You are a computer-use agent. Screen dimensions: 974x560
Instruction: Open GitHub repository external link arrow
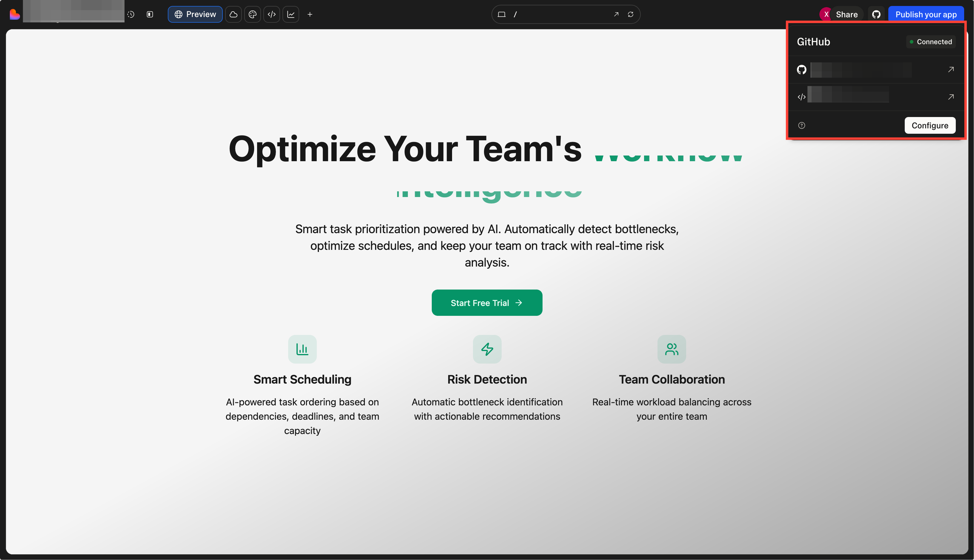click(x=951, y=70)
